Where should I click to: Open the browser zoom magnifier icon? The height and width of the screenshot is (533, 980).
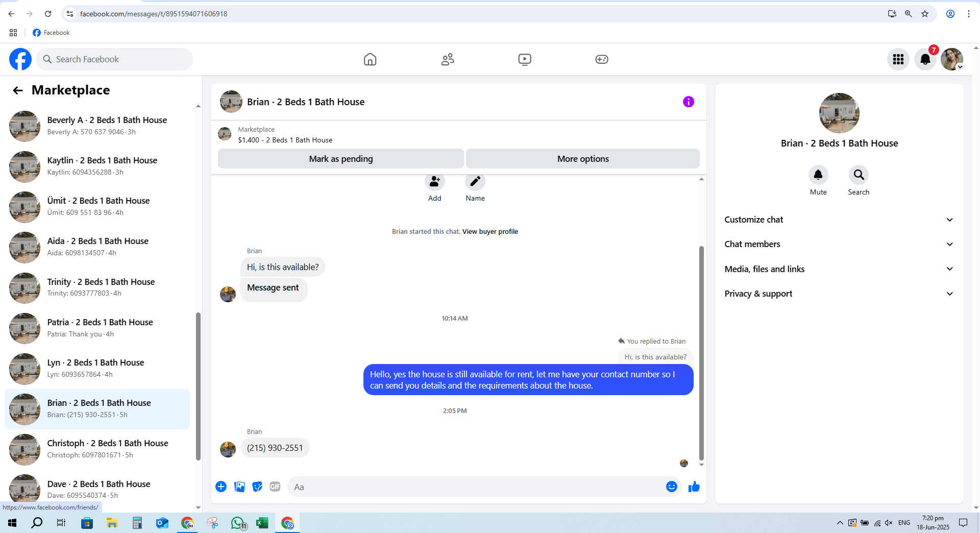point(909,14)
